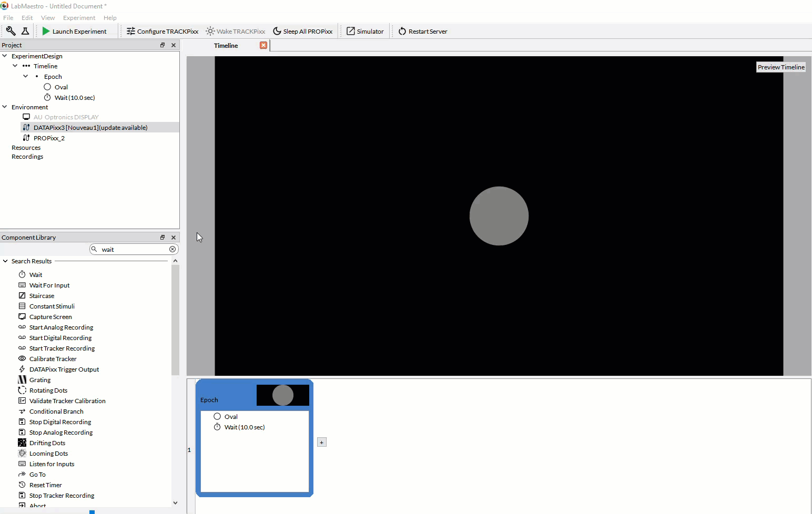Screen dimensions: 812x514
Task: Click the Preview Timeline button
Action: pyautogui.click(x=780, y=67)
